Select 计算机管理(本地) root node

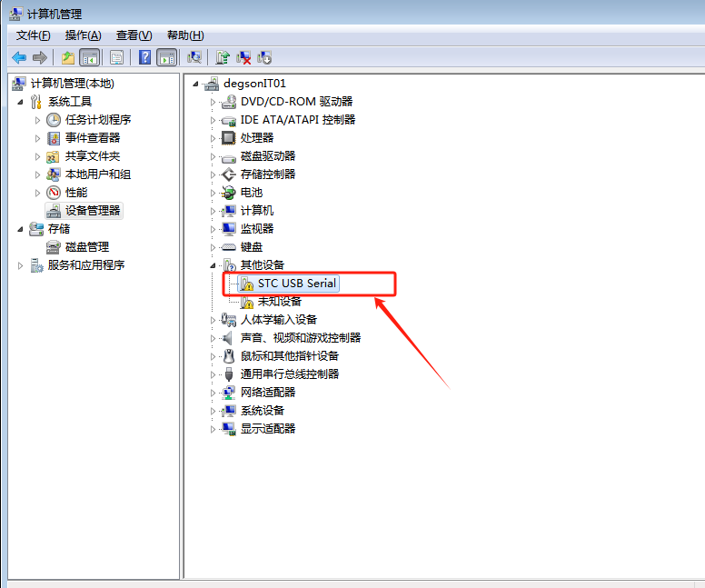coord(72,84)
